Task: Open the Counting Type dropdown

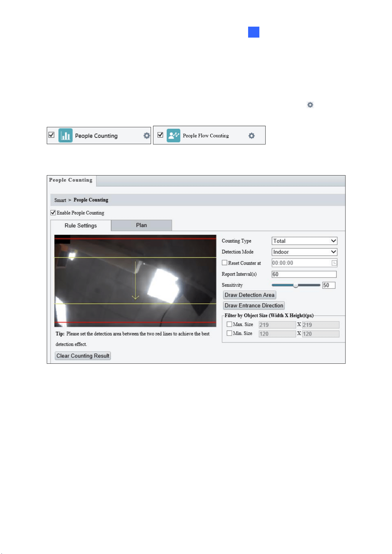Action: 304,241
